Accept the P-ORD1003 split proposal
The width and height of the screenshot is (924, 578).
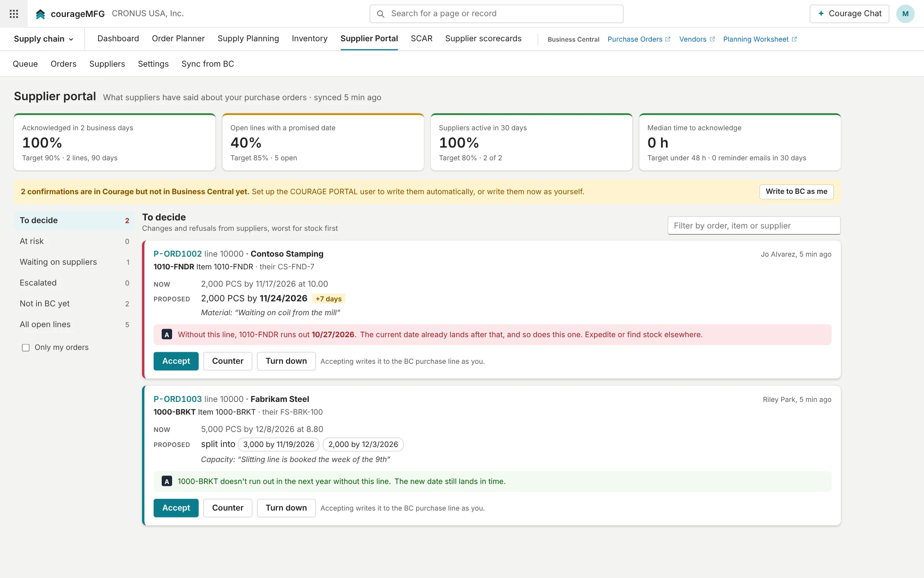tap(176, 508)
